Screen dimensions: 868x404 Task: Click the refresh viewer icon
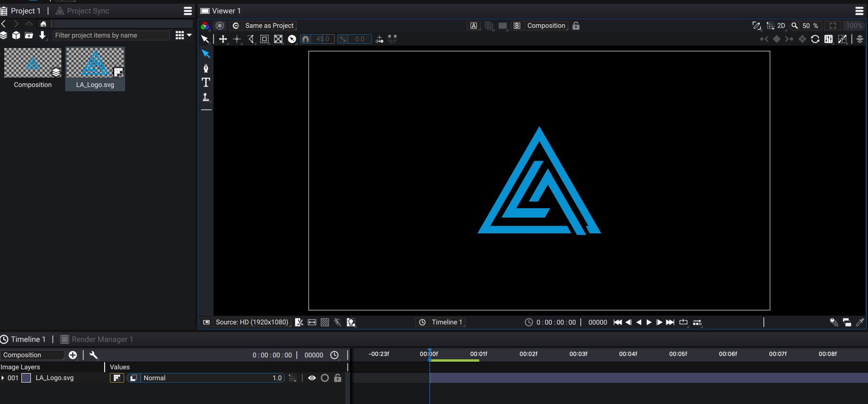pos(815,39)
